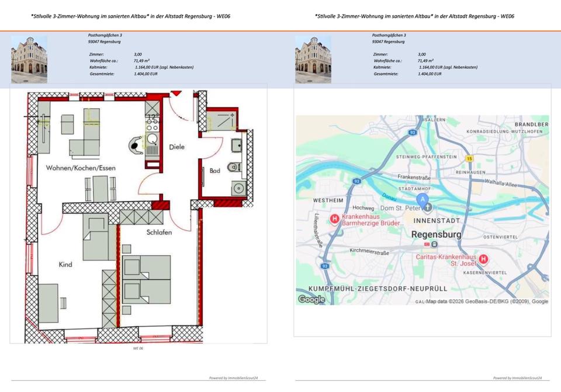Click the WE 06 caption below floor plan

[138, 348]
